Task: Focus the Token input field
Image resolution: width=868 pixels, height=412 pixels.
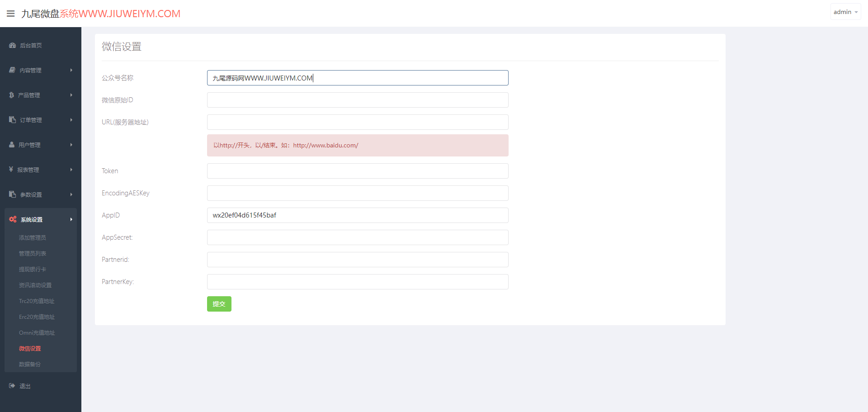Action: pyautogui.click(x=358, y=171)
